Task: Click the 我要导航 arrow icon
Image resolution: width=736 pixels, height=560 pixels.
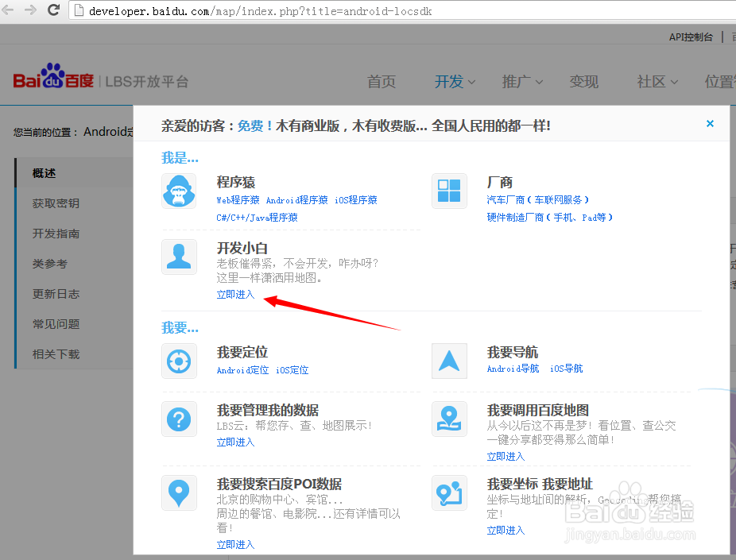Action: 449,361
